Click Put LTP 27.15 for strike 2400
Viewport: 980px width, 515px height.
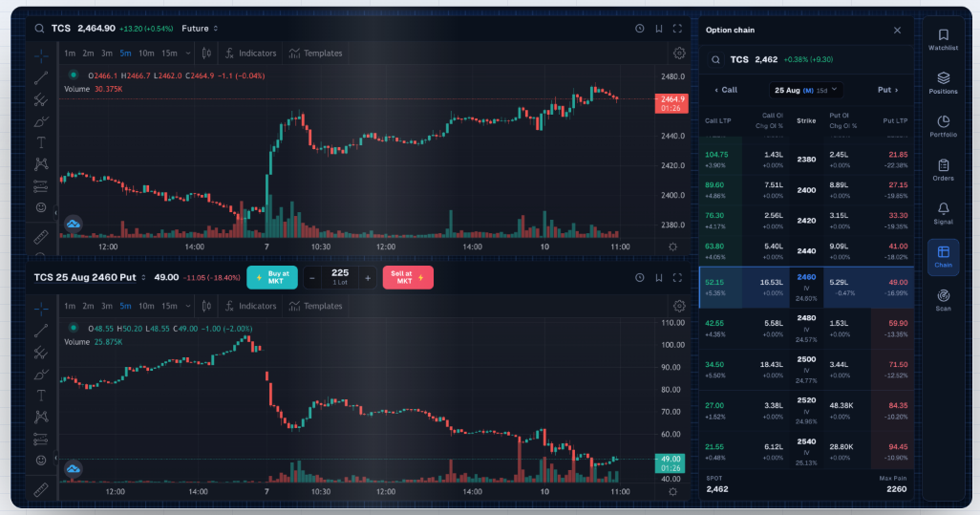[898, 185]
